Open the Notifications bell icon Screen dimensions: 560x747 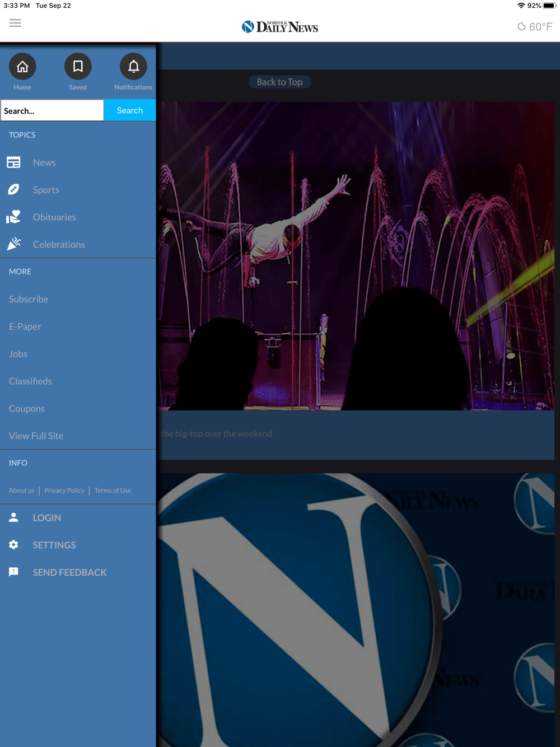133,67
